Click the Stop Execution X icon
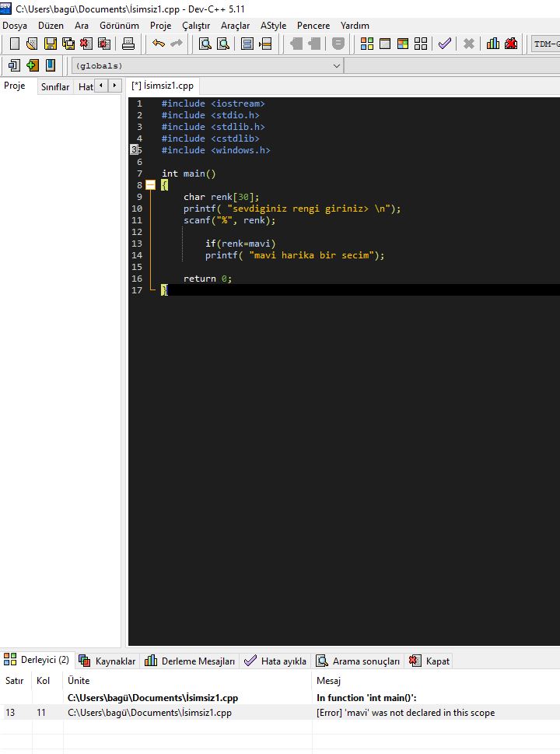Screen dimensions: 560x754 pyautogui.click(x=469, y=44)
